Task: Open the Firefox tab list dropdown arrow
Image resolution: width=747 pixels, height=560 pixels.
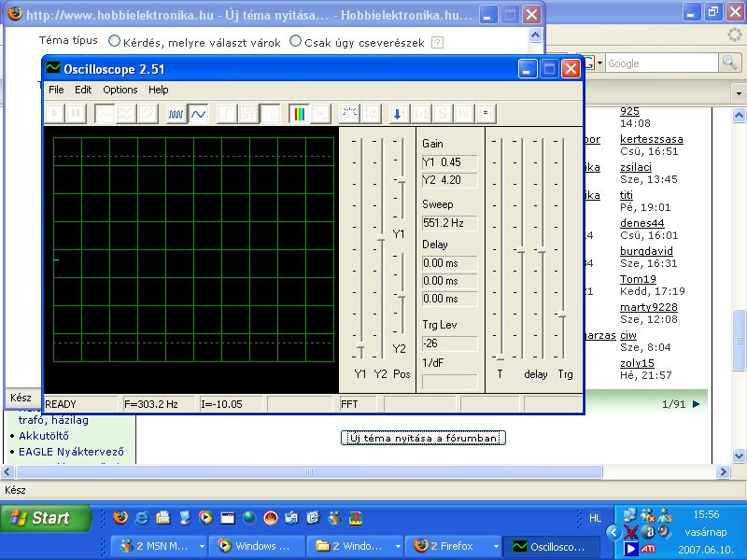Action: click(739, 92)
